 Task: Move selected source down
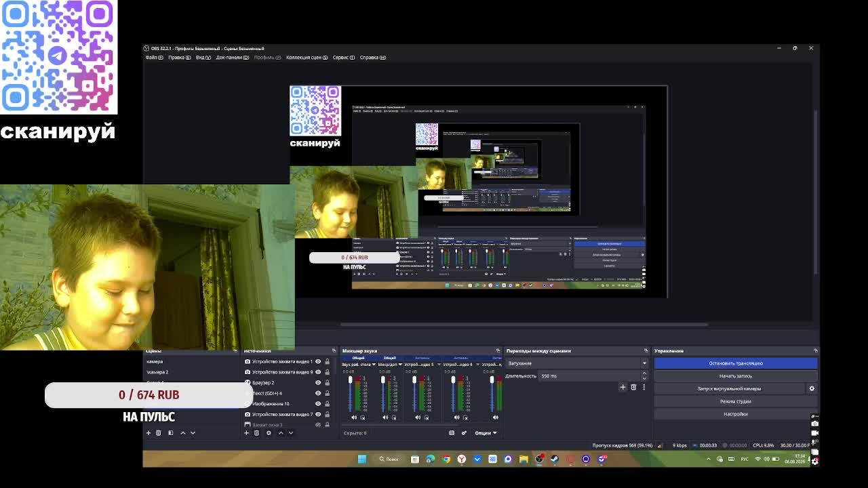(x=291, y=432)
